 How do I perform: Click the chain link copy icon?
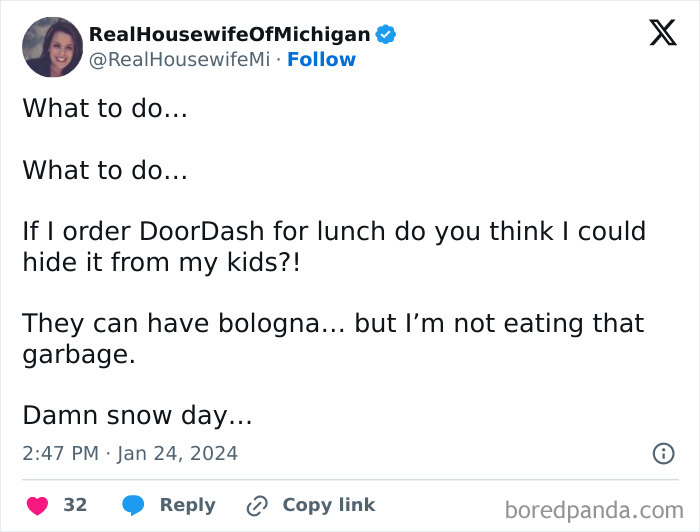click(x=259, y=505)
